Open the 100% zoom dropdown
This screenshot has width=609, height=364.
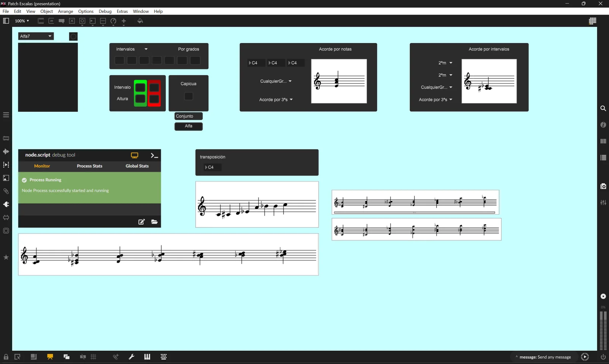(22, 21)
